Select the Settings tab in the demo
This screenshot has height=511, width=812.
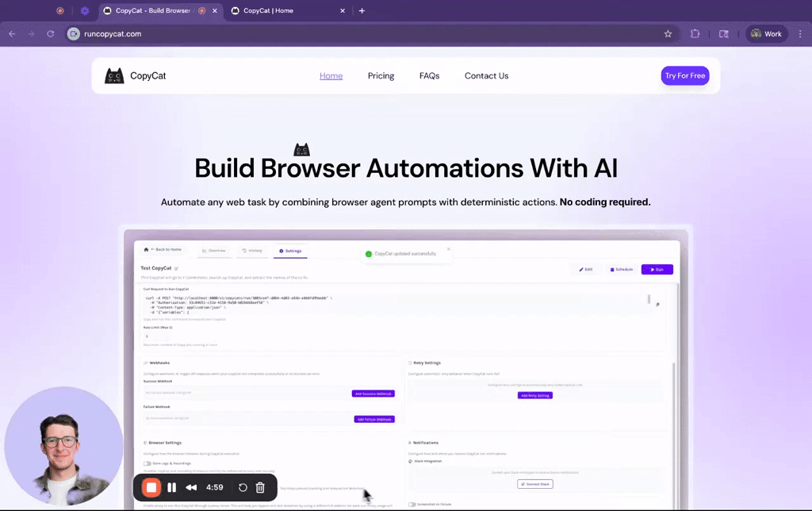click(x=290, y=251)
